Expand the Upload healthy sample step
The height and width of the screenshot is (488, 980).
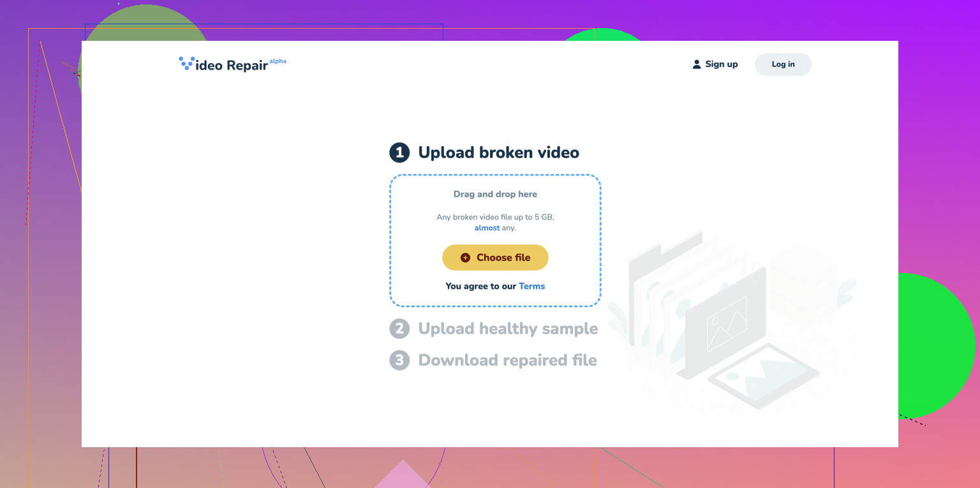click(x=508, y=329)
